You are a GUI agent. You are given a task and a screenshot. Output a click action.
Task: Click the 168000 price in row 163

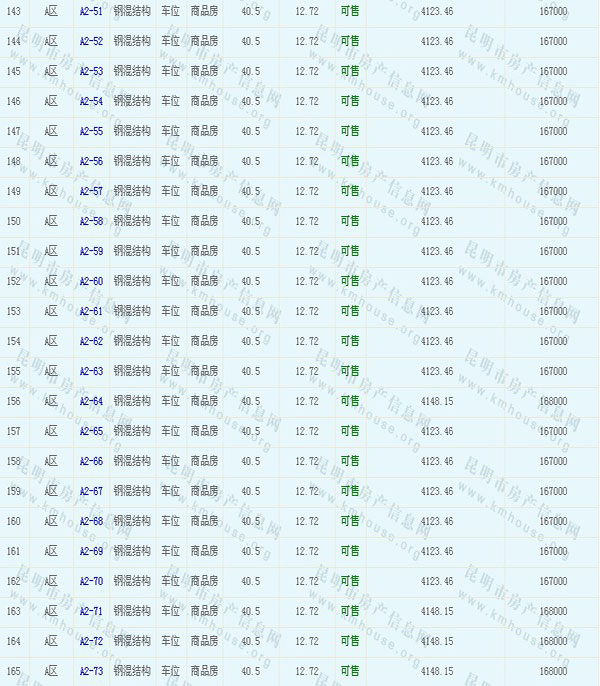[553, 611]
